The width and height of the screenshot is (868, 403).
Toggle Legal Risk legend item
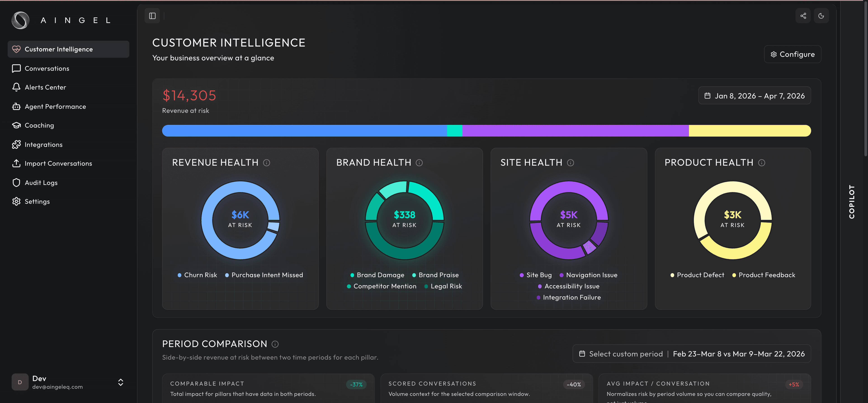click(443, 286)
